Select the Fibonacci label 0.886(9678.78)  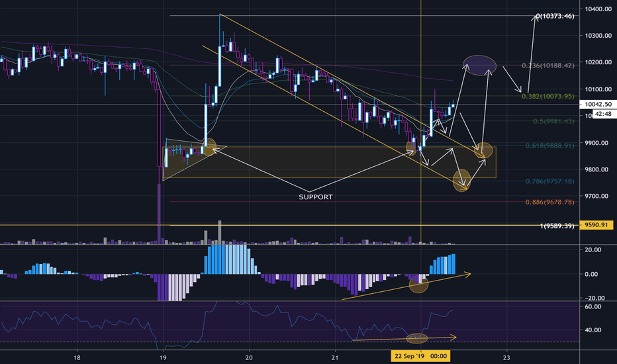550,203
